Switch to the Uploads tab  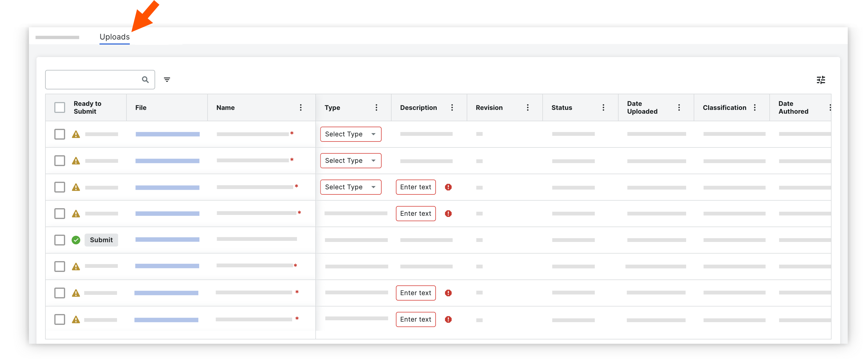pyautogui.click(x=115, y=37)
